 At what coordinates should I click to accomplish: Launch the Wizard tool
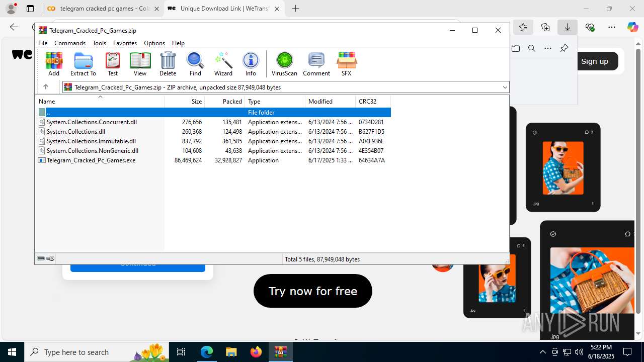(223, 64)
